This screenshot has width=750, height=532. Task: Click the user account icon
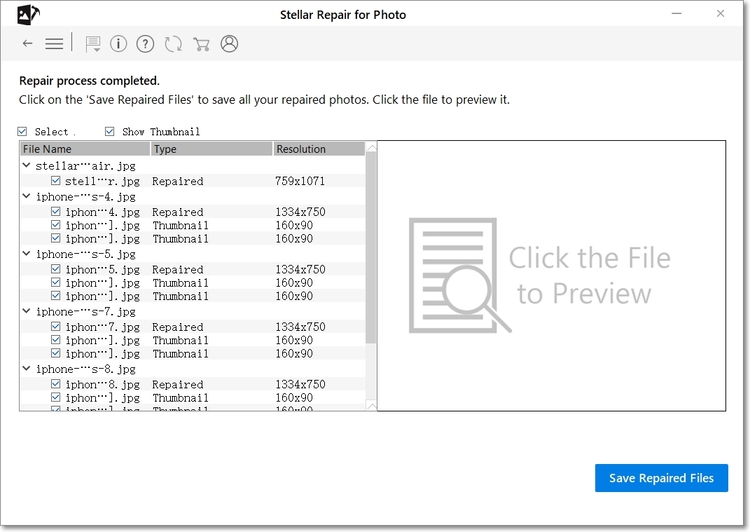[x=230, y=44]
